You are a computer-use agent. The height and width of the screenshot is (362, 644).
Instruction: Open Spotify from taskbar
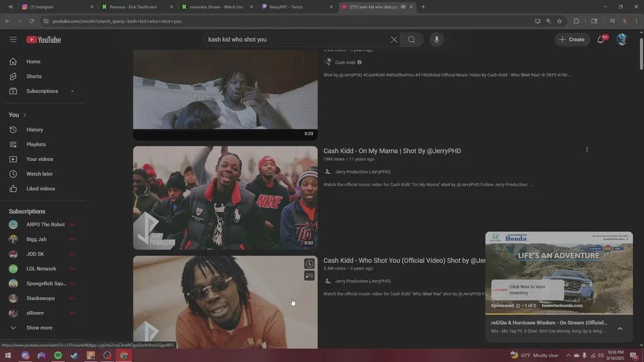pyautogui.click(x=58, y=355)
